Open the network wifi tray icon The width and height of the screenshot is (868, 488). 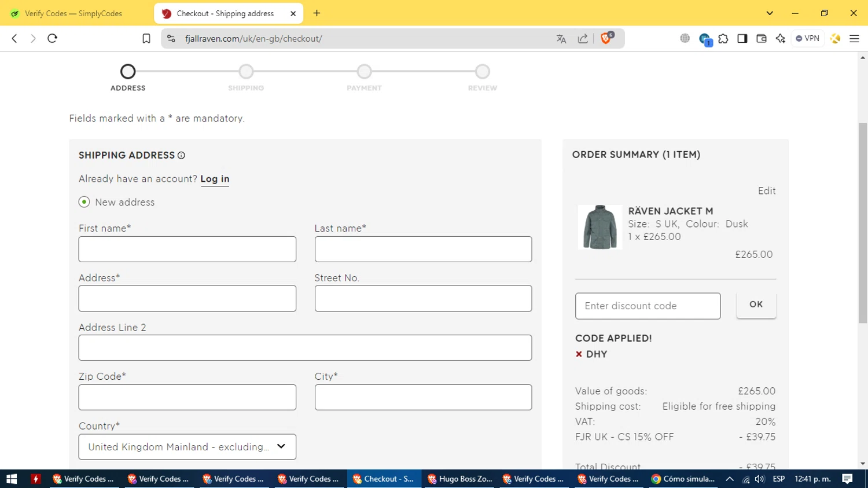tap(746, 479)
